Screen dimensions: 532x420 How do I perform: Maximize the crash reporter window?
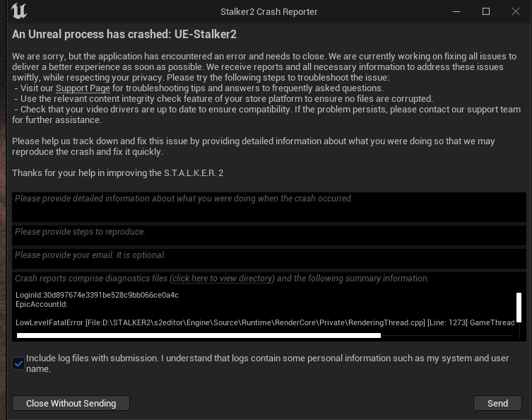(x=486, y=11)
